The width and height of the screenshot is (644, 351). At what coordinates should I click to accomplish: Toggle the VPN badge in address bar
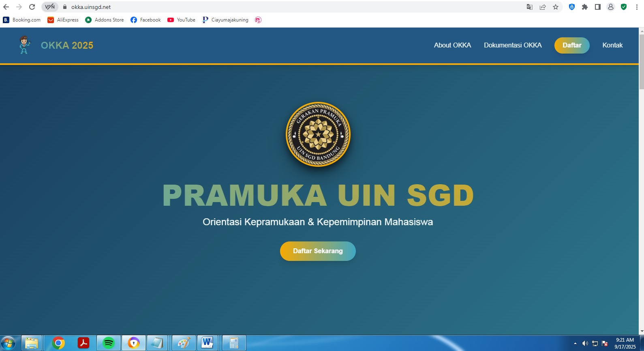click(x=50, y=7)
